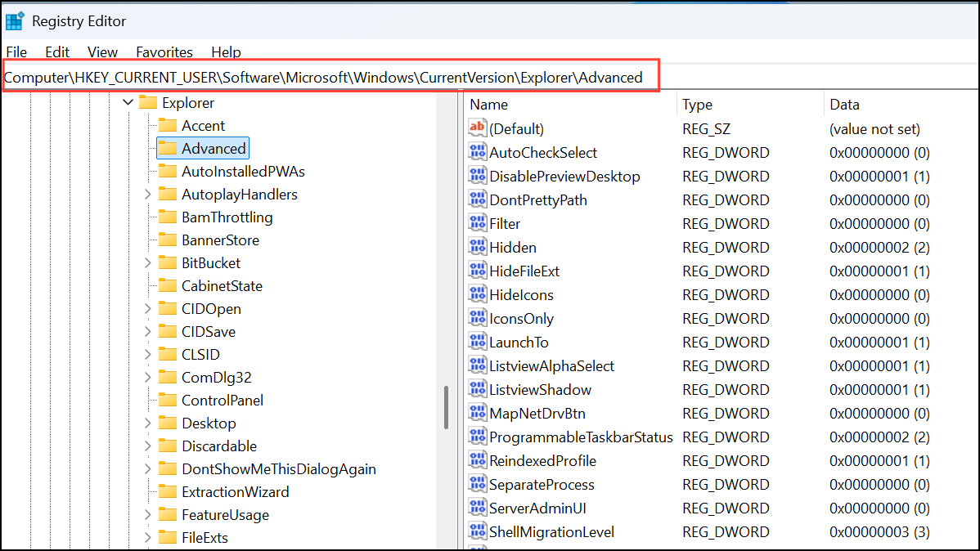Select the BamThrottling folder icon

coord(168,217)
